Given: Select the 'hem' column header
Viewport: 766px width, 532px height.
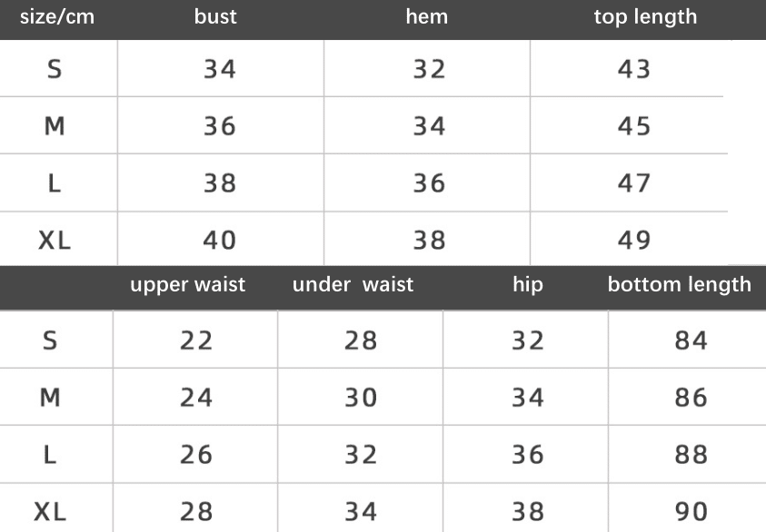Looking at the screenshot, I should [x=426, y=16].
